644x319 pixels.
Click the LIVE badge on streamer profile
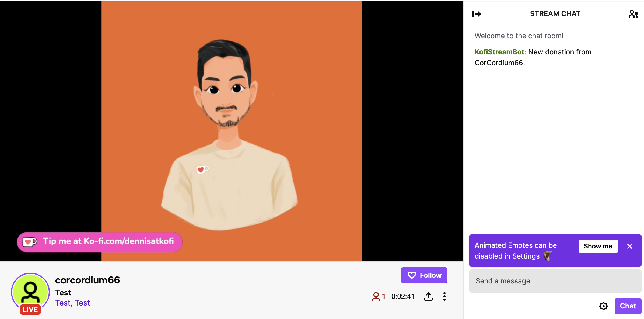pos(31,309)
